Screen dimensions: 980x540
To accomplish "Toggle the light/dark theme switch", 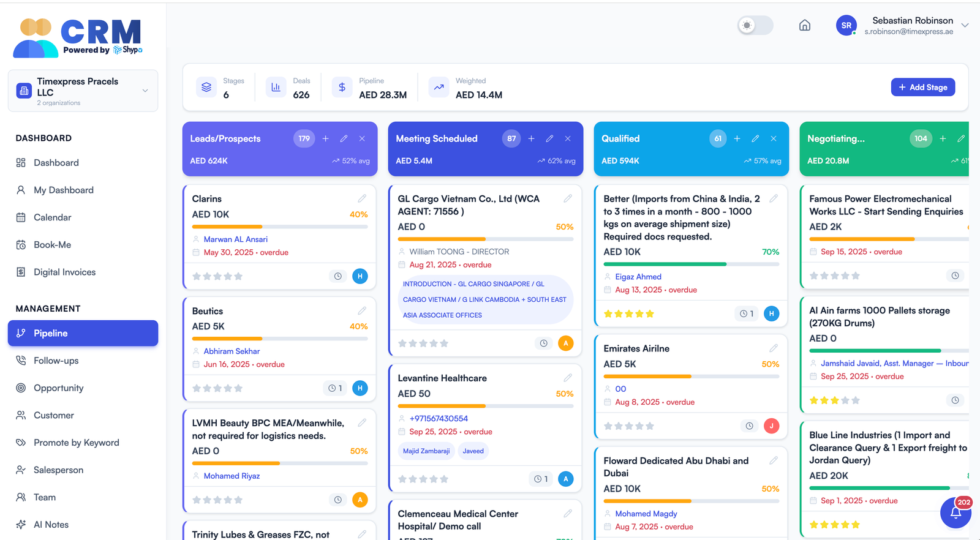I will coord(755,25).
